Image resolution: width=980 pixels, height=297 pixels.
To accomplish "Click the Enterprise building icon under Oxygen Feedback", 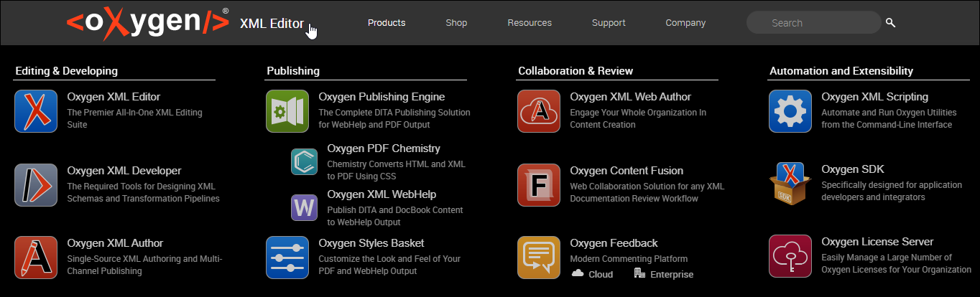I will tap(639, 273).
